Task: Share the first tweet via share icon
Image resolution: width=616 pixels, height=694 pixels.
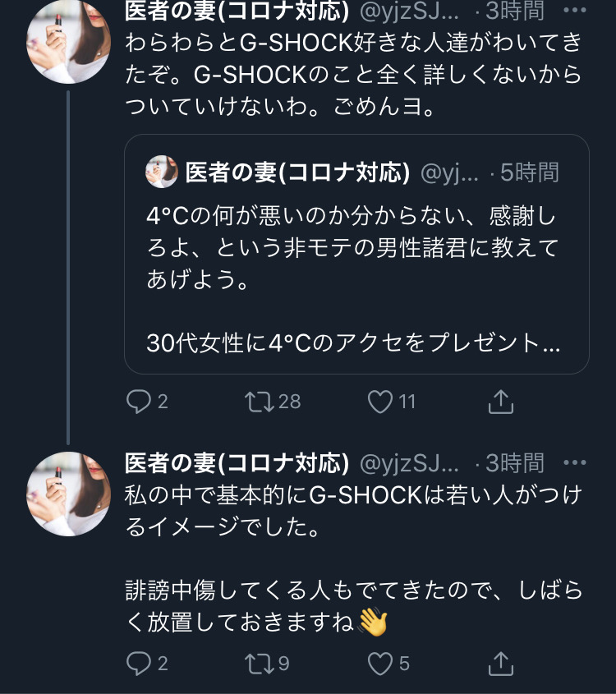Action: pos(500,402)
